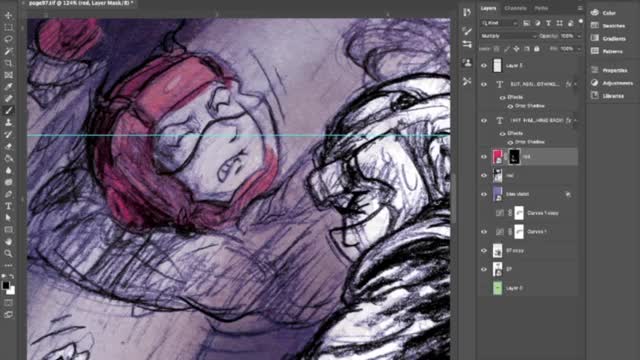Select the Healing Brush tool
Viewport: 640px width, 360px height.
coord(8,98)
